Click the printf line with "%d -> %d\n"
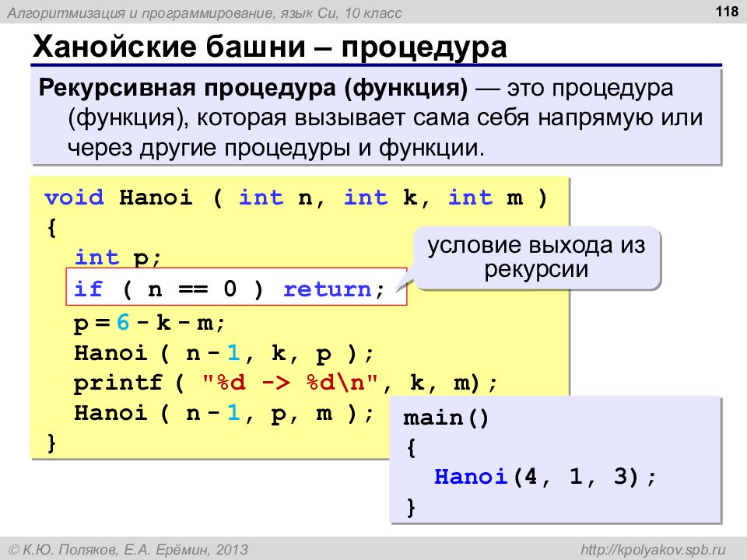747x560 pixels. (x=286, y=383)
